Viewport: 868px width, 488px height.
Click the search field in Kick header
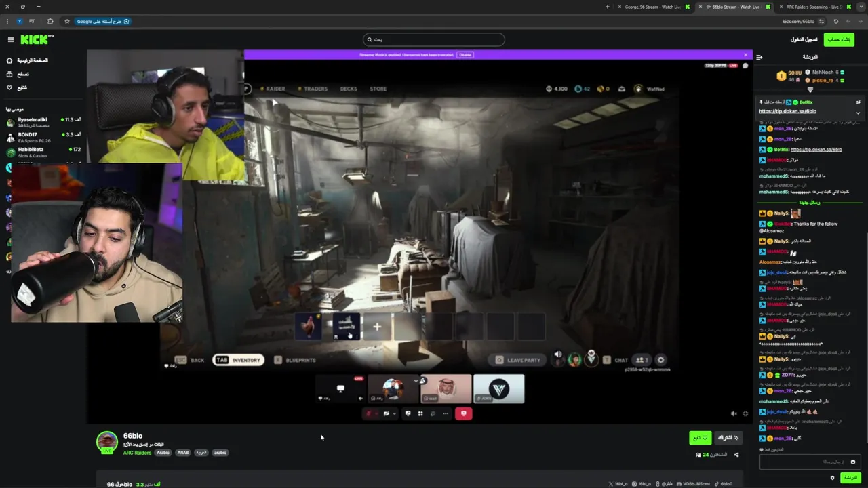pos(434,39)
